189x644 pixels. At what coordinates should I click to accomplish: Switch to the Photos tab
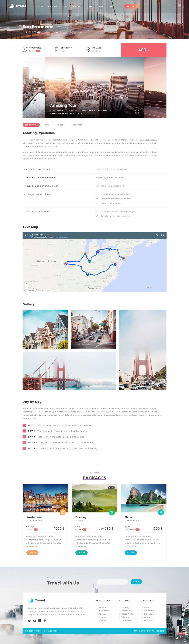pos(61,125)
